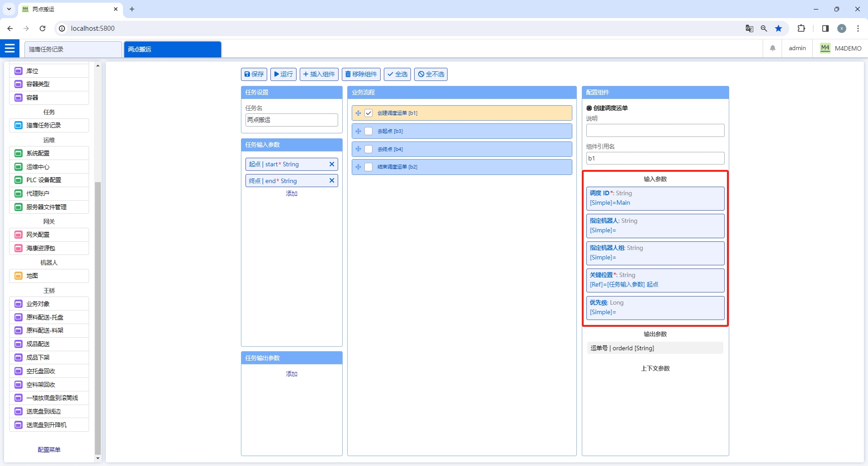Open 成品配送 in sidebar
Image resolution: width=868 pixels, height=466 pixels.
[x=49, y=344]
